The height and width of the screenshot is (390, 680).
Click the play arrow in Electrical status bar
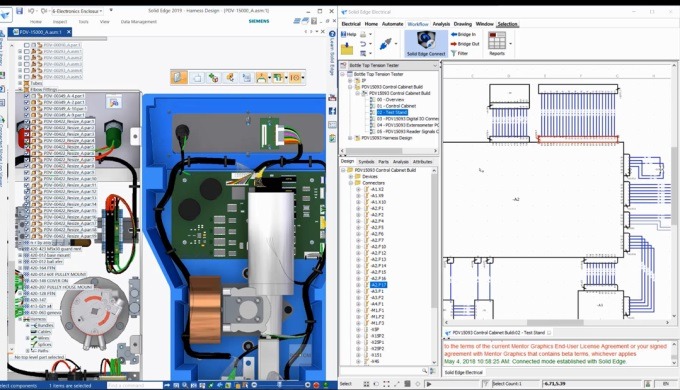429,384
